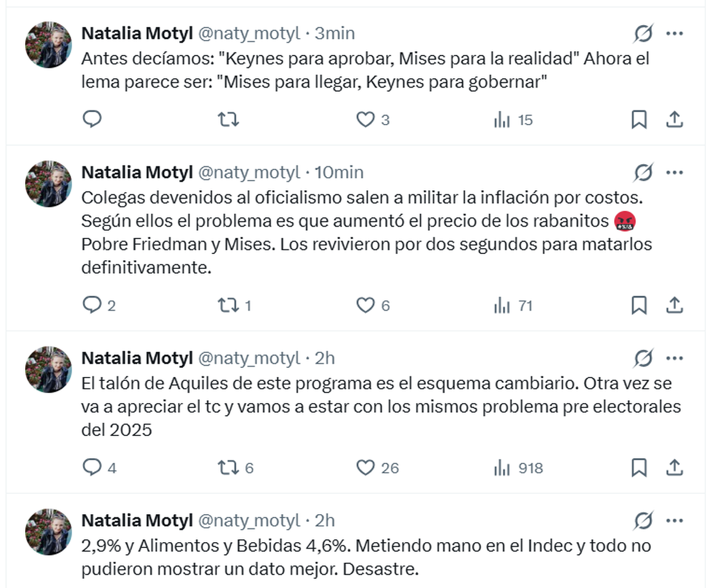Reply to the "Keynes para aprobar" tweet
Screen dimensions: 716x588
pyautogui.click(x=92, y=120)
